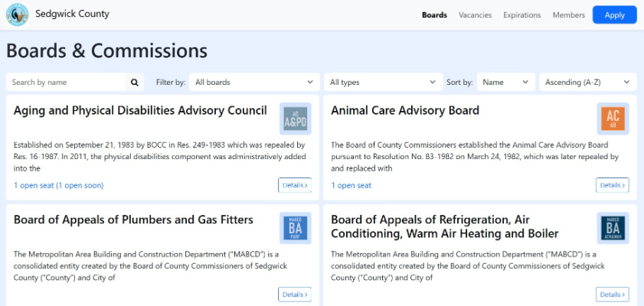View Details for Animal Care Advisory Board
This screenshot has width=644, height=306.
click(613, 185)
